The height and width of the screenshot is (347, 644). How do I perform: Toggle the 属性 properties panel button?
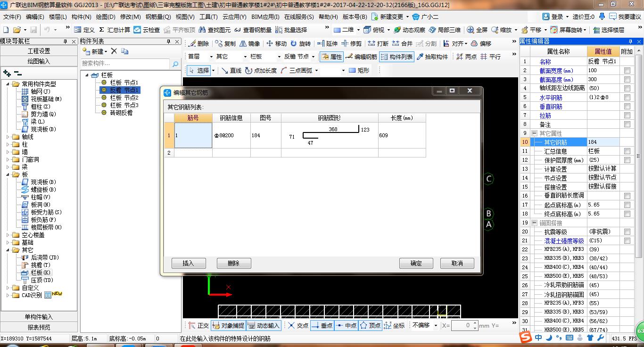pos(332,57)
